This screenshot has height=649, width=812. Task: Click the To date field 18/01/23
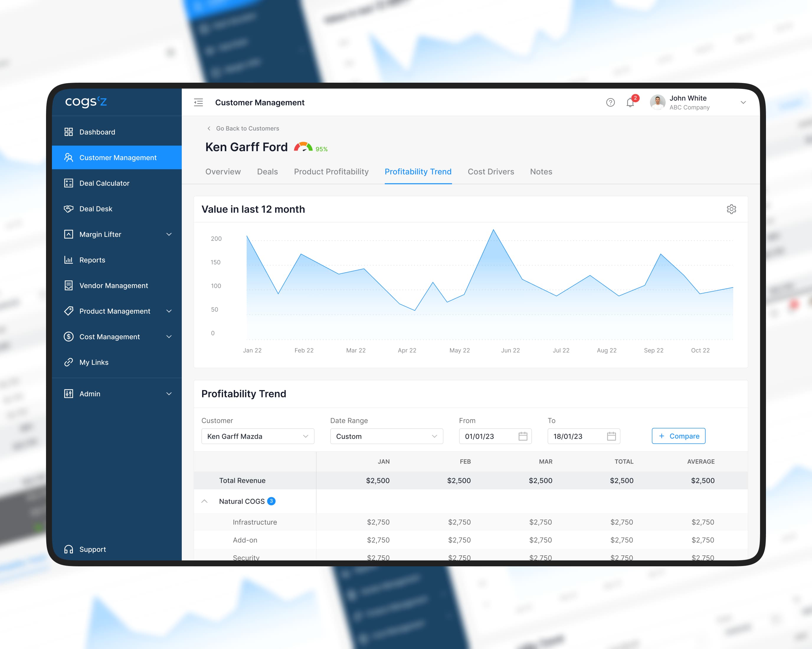[x=584, y=436]
